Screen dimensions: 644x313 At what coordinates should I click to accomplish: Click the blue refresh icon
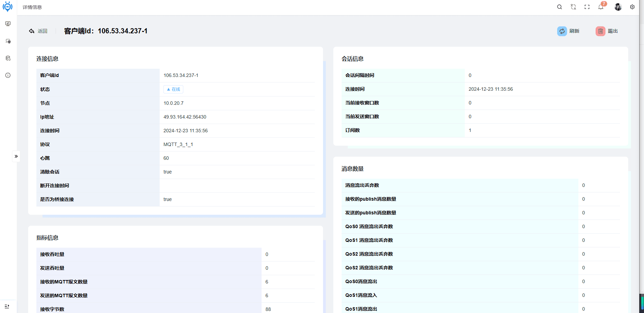tap(562, 31)
